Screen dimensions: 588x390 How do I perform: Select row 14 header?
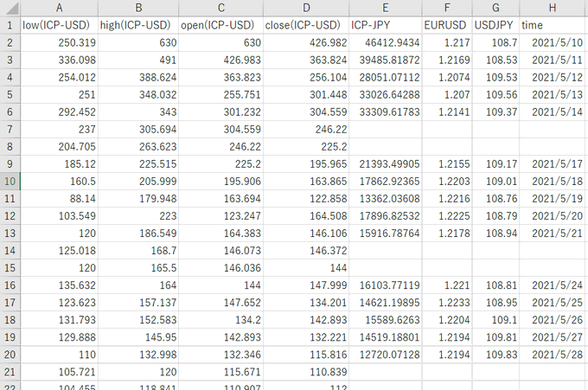[x=10, y=251]
